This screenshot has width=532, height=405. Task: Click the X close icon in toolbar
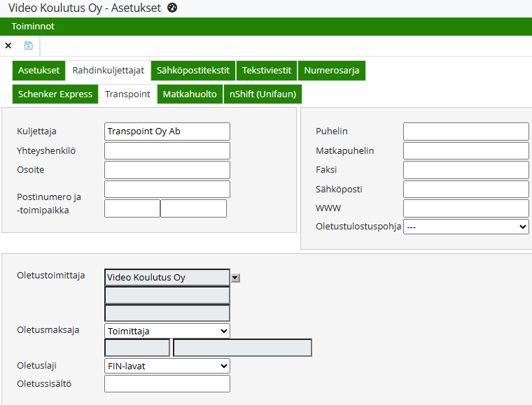[8, 45]
